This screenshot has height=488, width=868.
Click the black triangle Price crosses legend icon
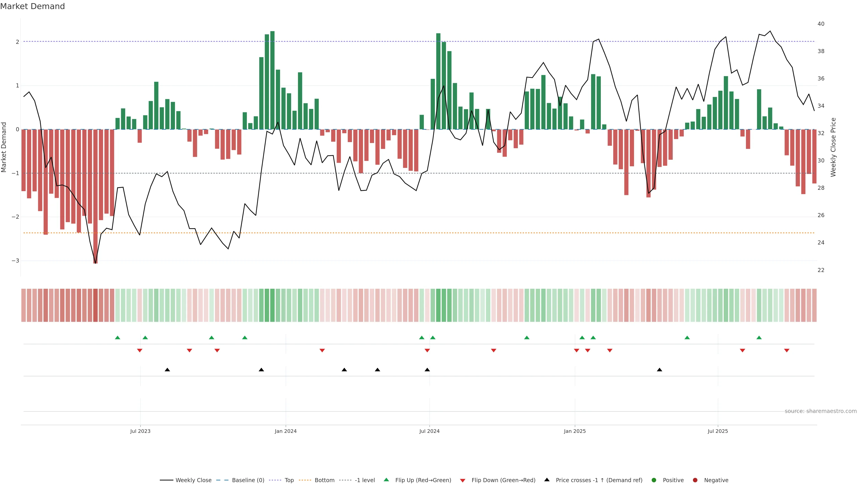pyautogui.click(x=547, y=480)
